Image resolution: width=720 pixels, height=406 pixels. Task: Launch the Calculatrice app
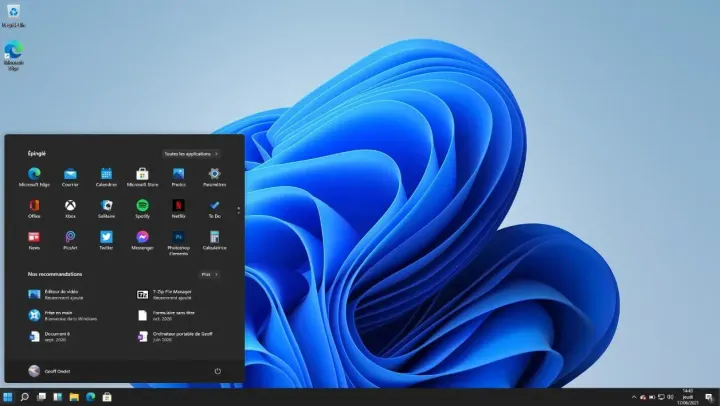214,238
